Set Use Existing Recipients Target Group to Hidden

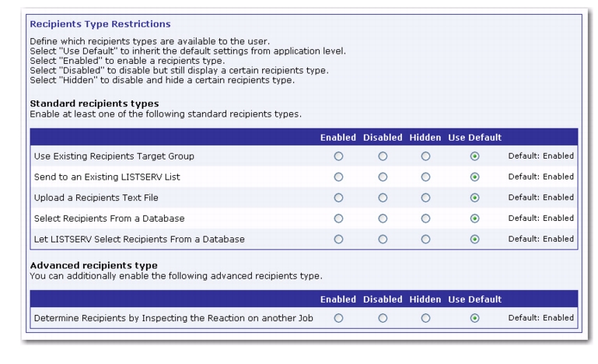(x=425, y=156)
